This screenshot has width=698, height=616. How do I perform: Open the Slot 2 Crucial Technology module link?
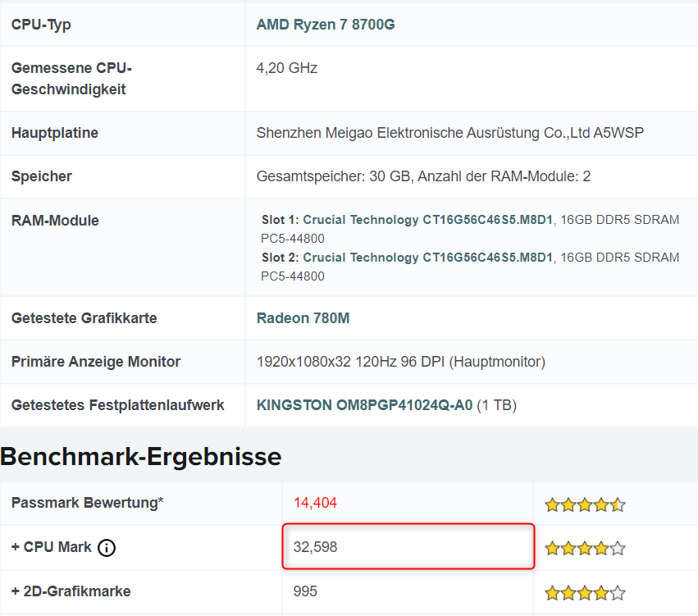tap(427, 258)
